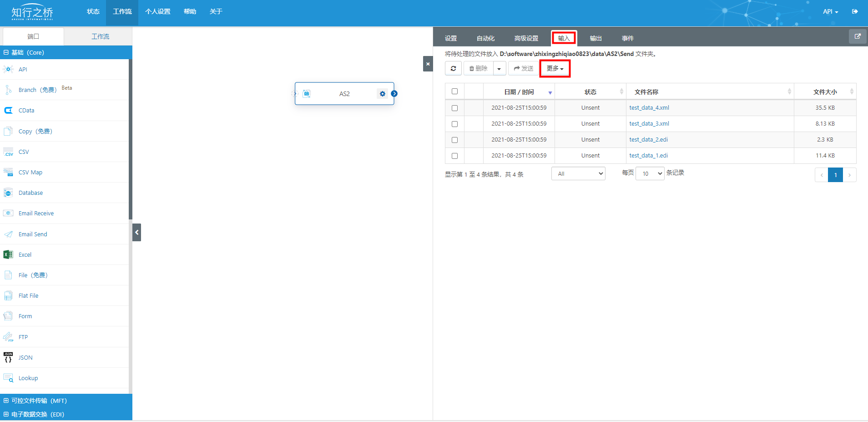Viewport: 868px width, 422px height.
Task: Open the API user dropdown in header
Action: coord(830,11)
